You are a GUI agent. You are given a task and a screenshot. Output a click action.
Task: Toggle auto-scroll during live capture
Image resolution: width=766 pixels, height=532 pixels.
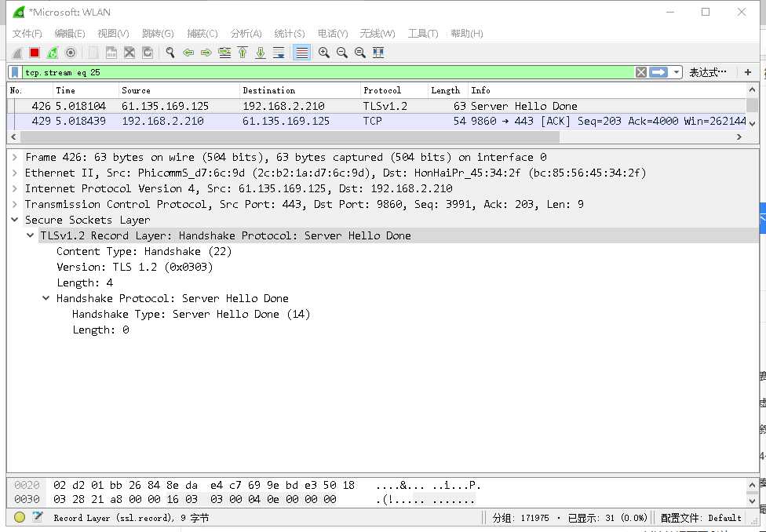click(279, 53)
